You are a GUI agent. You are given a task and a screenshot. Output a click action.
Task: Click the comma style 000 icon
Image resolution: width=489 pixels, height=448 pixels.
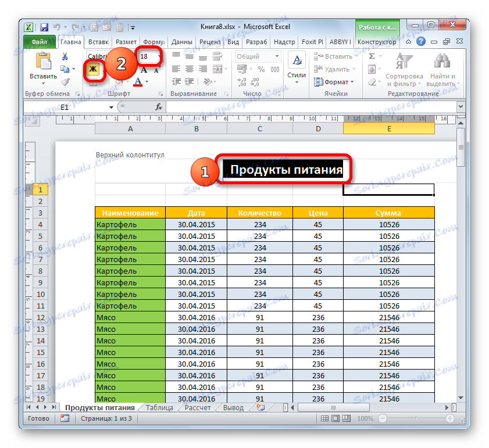coord(275,69)
